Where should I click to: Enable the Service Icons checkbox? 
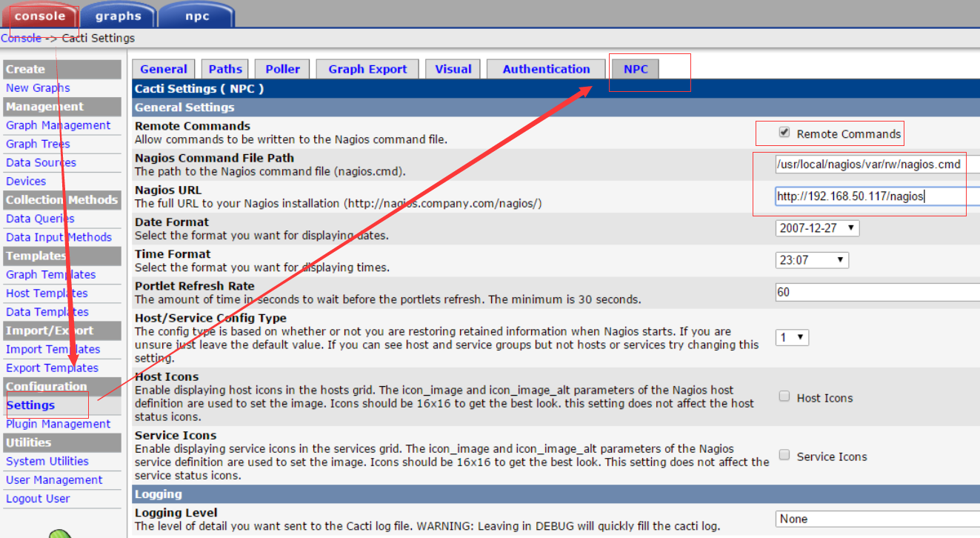coord(784,455)
